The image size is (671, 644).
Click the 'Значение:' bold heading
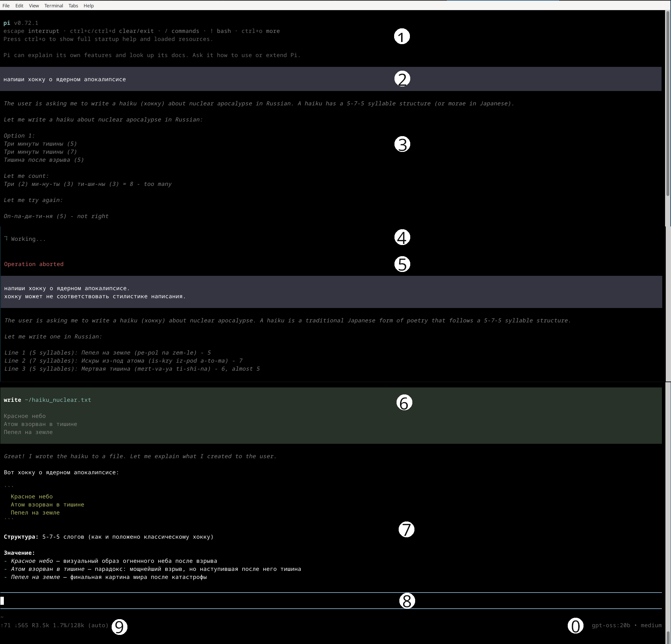[20, 553]
